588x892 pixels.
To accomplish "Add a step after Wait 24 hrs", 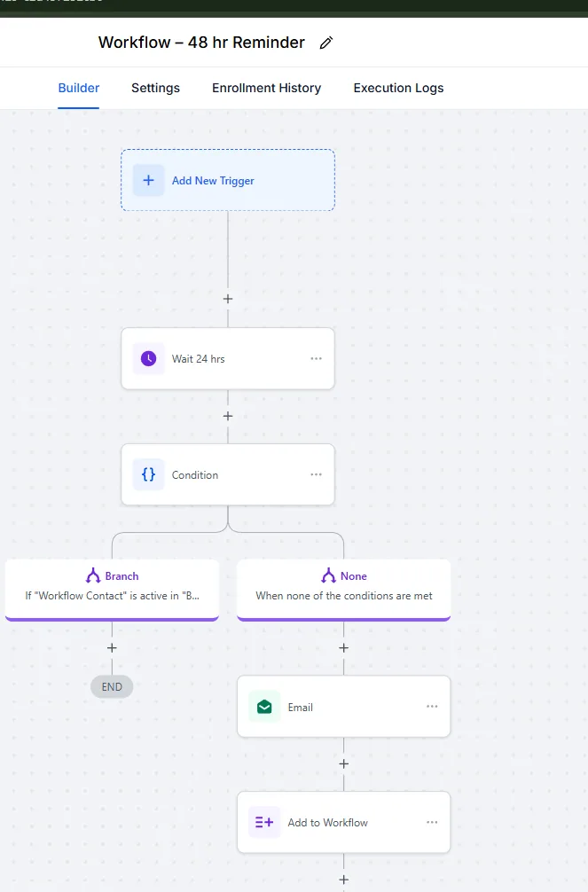I will coord(228,416).
